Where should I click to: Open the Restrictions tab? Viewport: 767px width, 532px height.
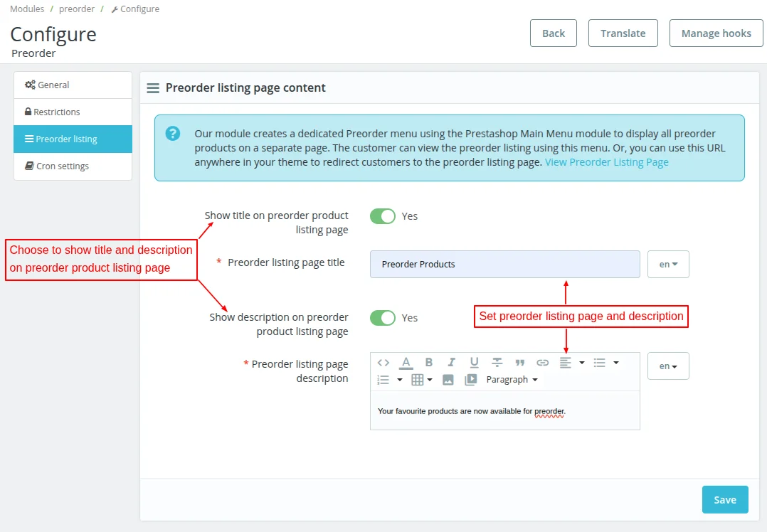57,112
